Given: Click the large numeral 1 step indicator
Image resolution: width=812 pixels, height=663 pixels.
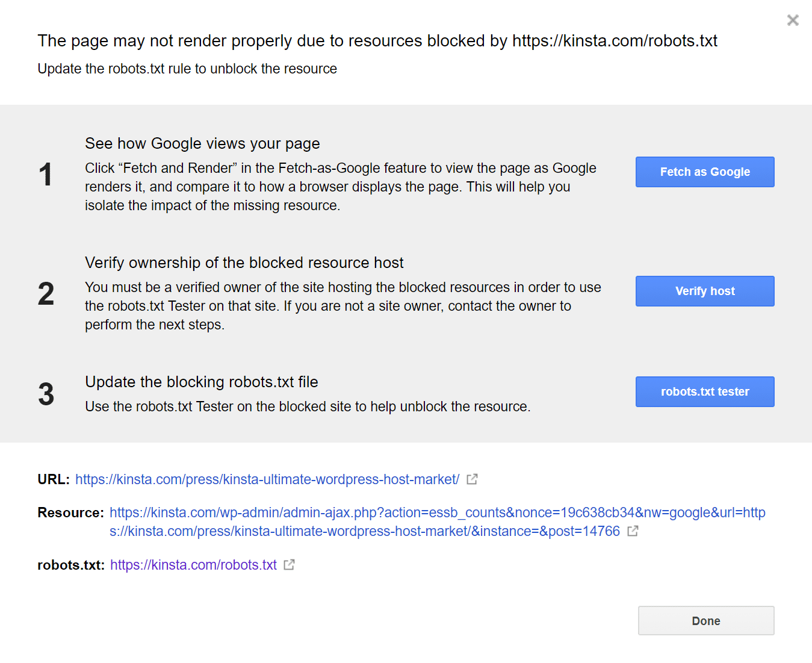Looking at the screenshot, I should point(46,175).
